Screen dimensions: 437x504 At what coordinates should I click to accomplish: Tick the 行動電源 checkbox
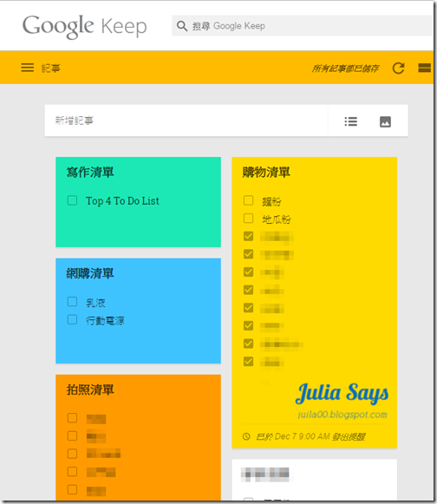[72, 319]
